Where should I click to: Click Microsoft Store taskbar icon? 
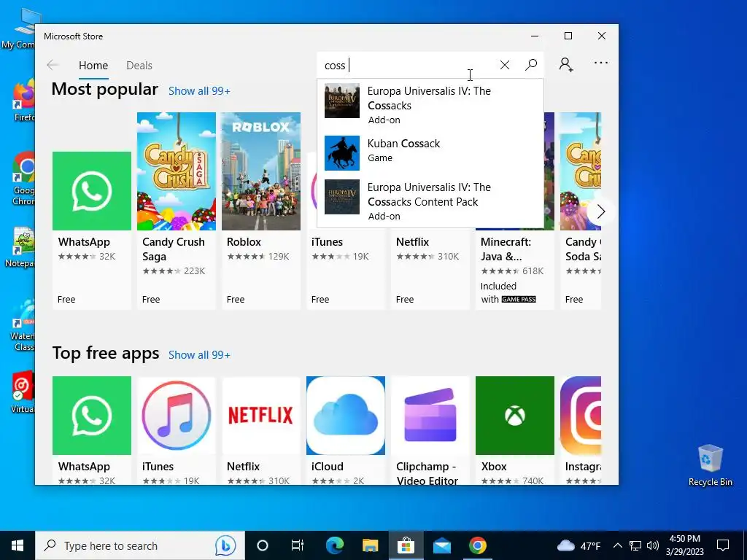406,545
